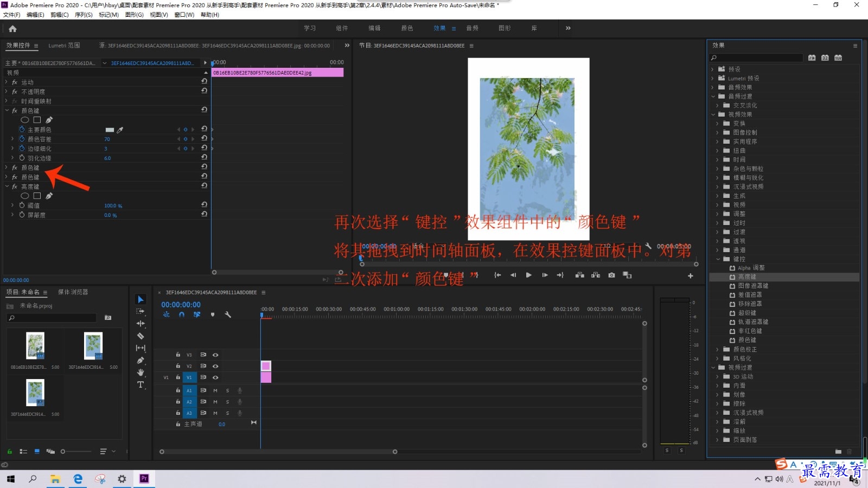868x488 pixels.
Task: Select the Hand tool
Action: (x=141, y=373)
